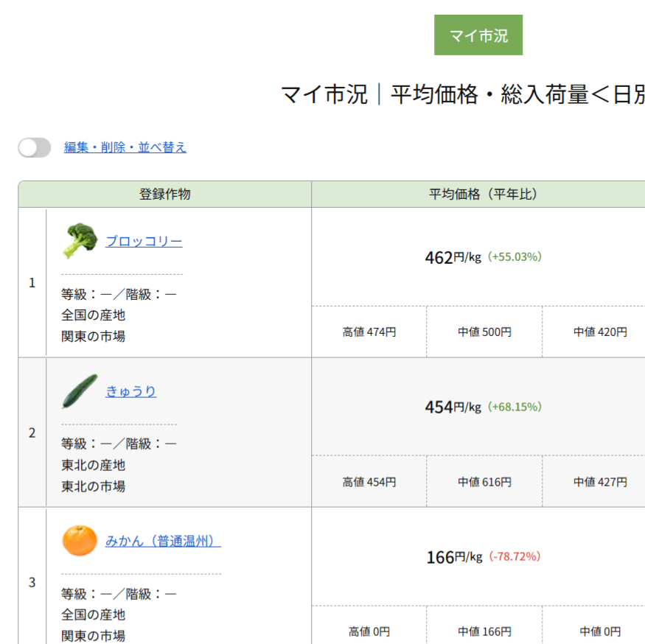
Task: Click the 中値 166円 cell
Action: tap(484, 631)
